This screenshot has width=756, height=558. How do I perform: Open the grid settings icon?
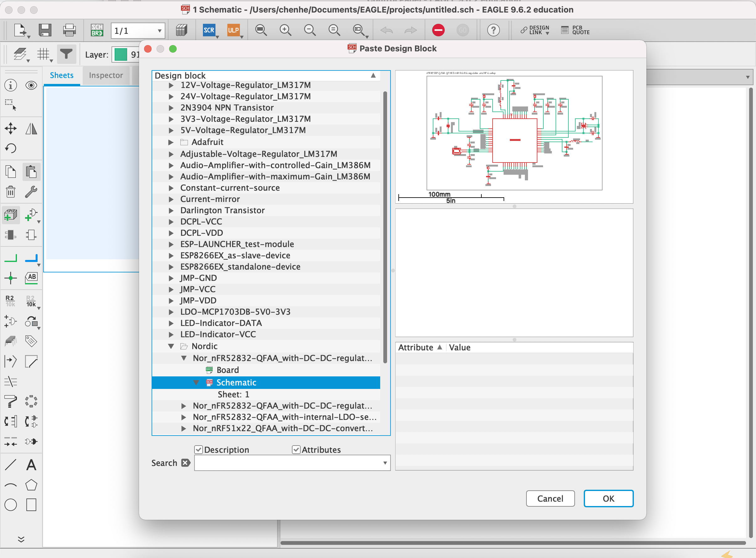coord(43,54)
